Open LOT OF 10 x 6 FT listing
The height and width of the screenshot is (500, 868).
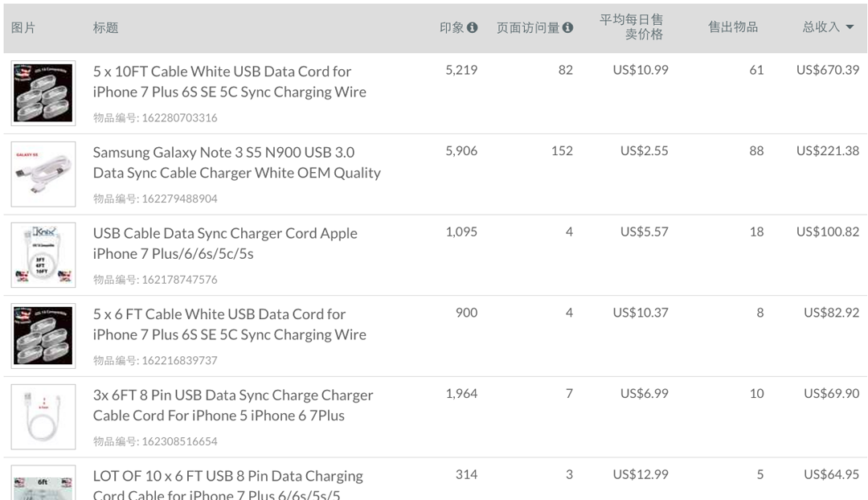(228, 486)
